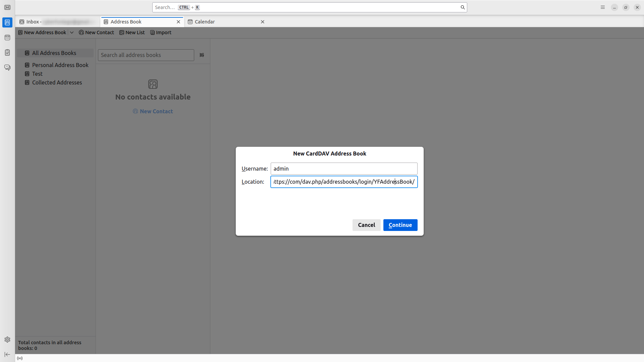Screen dimensions: 644x362
Task: Cancel the CardDAV dialog
Action: click(x=366, y=225)
